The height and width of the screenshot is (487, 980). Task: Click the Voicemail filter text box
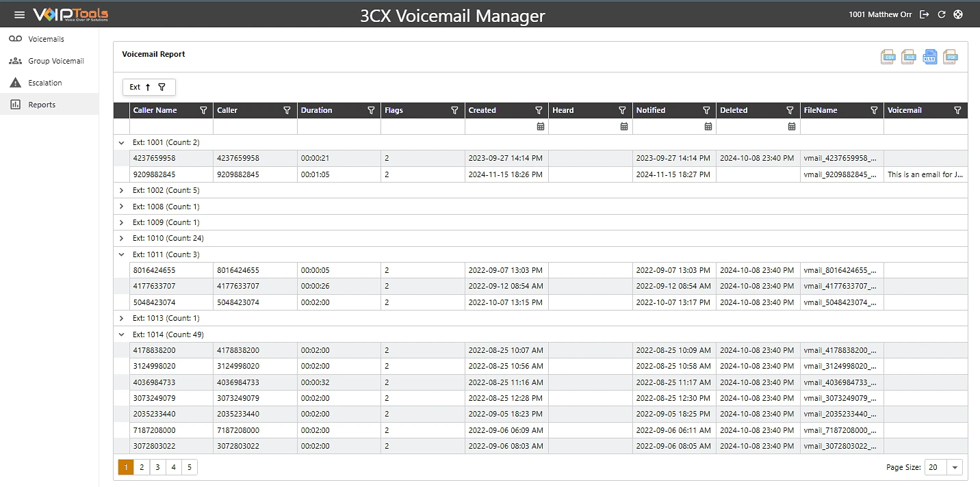926,127
